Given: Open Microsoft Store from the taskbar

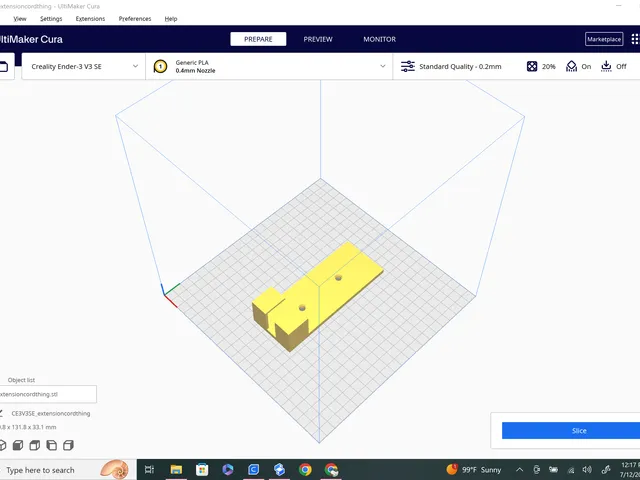Looking at the screenshot, I should pos(202,470).
